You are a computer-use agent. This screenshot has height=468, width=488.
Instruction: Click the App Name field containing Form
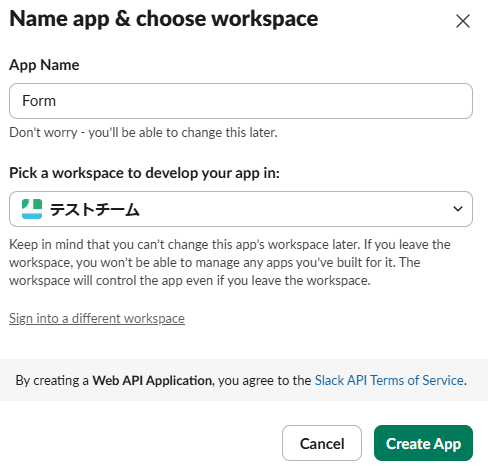click(241, 101)
